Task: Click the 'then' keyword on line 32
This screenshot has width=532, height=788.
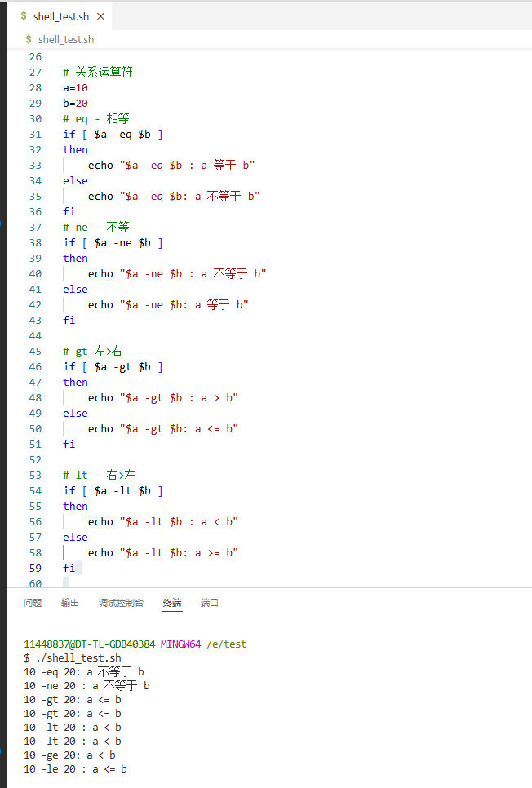Action: (x=75, y=150)
